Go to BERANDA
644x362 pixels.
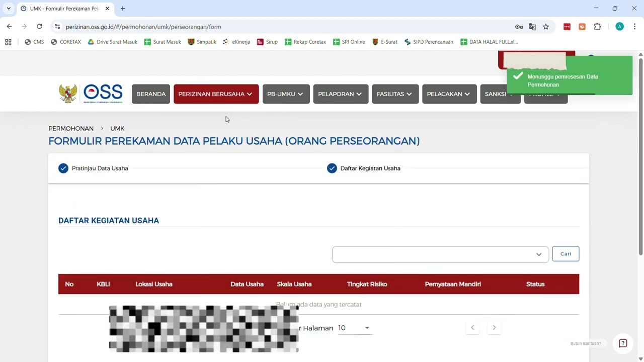click(151, 94)
